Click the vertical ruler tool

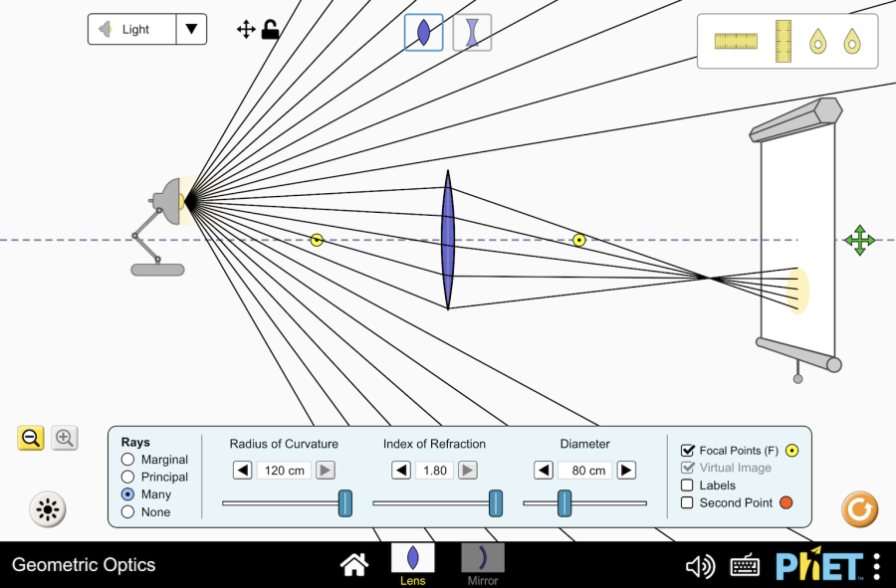pos(784,41)
